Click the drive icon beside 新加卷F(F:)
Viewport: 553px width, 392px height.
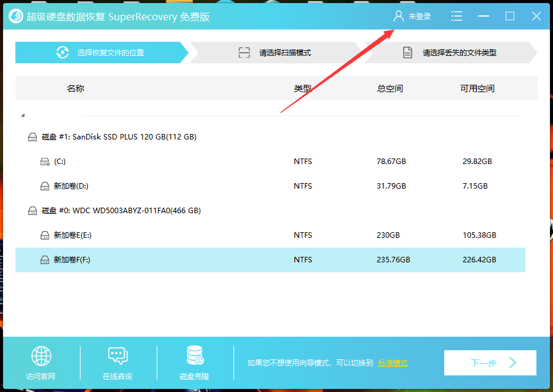45,260
